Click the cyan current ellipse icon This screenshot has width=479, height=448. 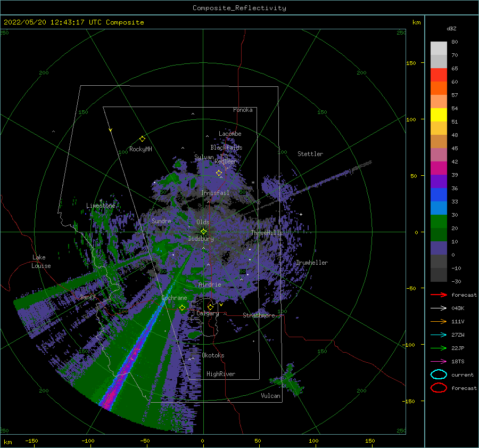(x=439, y=374)
